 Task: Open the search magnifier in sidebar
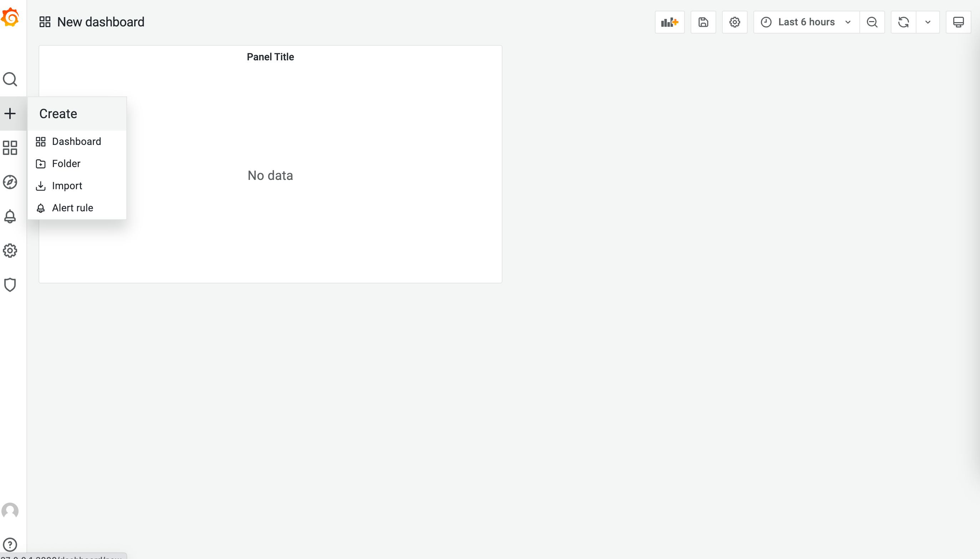pos(10,79)
